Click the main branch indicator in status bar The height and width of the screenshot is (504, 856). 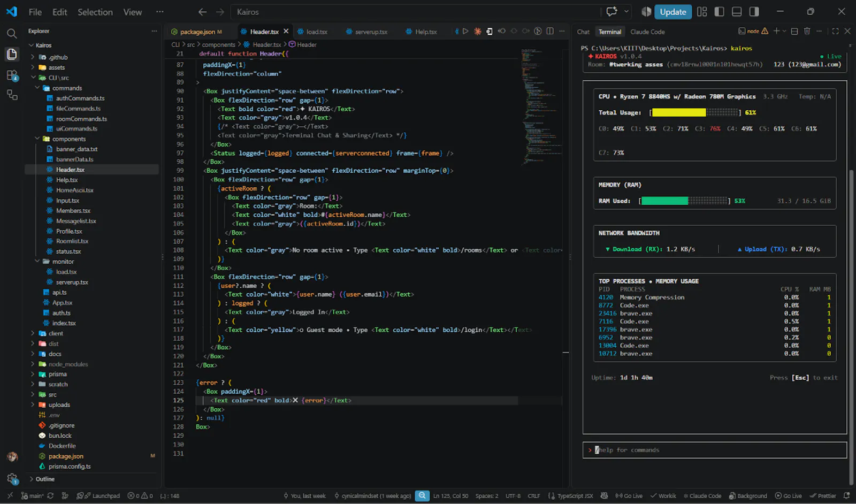[32, 496]
